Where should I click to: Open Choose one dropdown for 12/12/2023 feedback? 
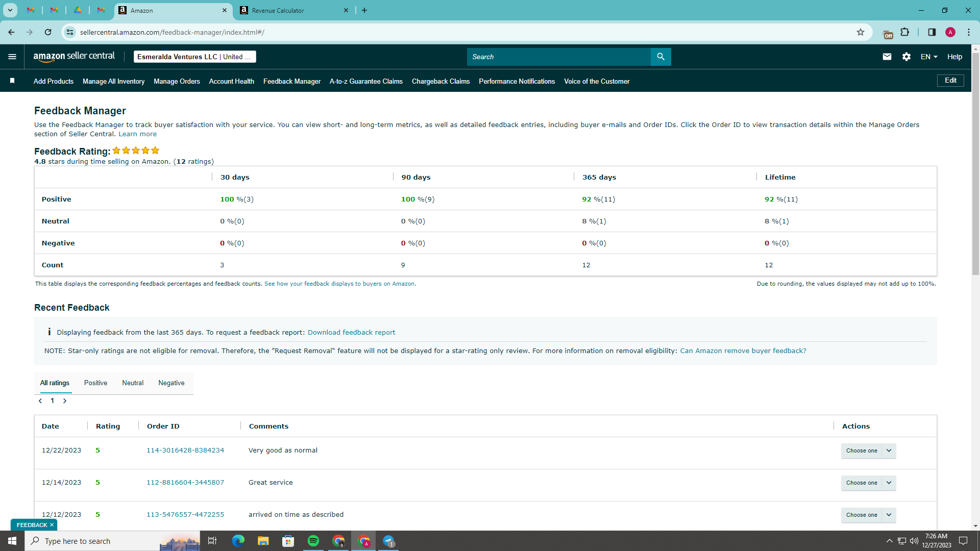(868, 515)
